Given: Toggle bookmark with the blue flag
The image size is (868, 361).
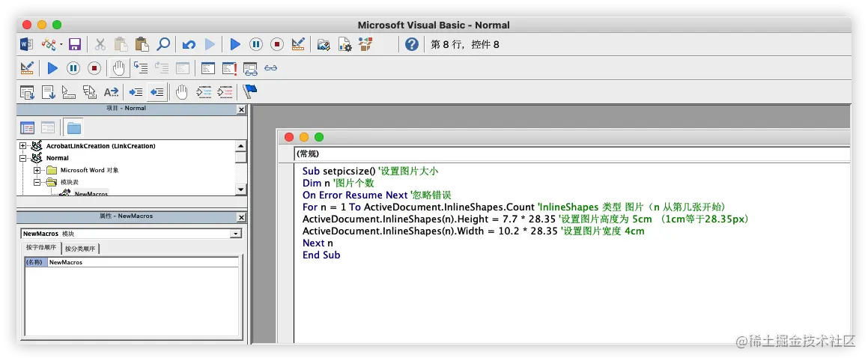Looking at the screenshot, I should (251, 91).
